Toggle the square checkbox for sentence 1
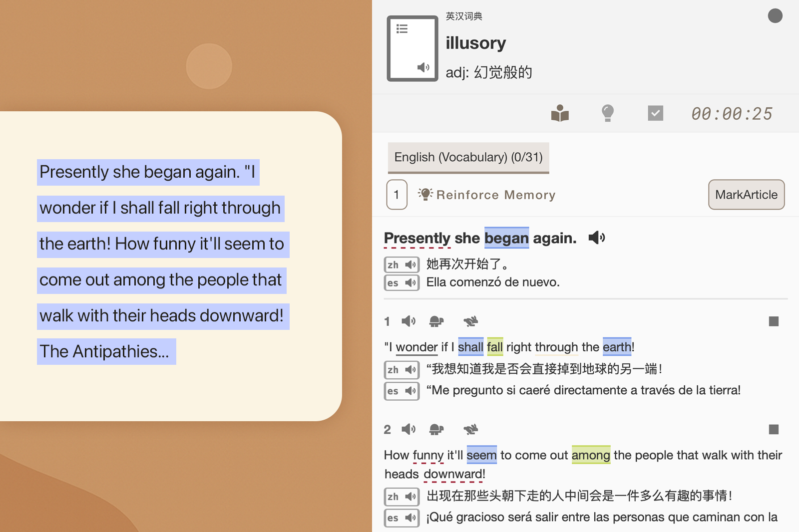Screen dimensions: 799x532 tap(774, 321)
